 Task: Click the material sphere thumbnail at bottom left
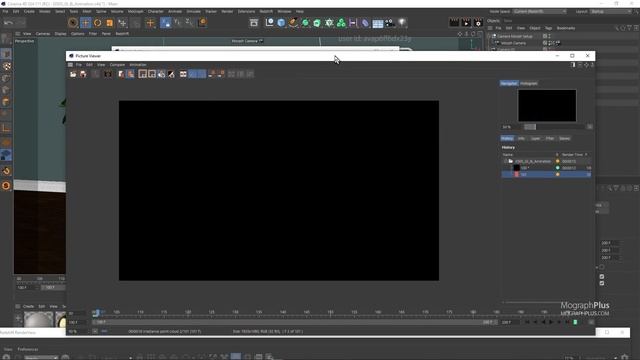click(38, 319)
